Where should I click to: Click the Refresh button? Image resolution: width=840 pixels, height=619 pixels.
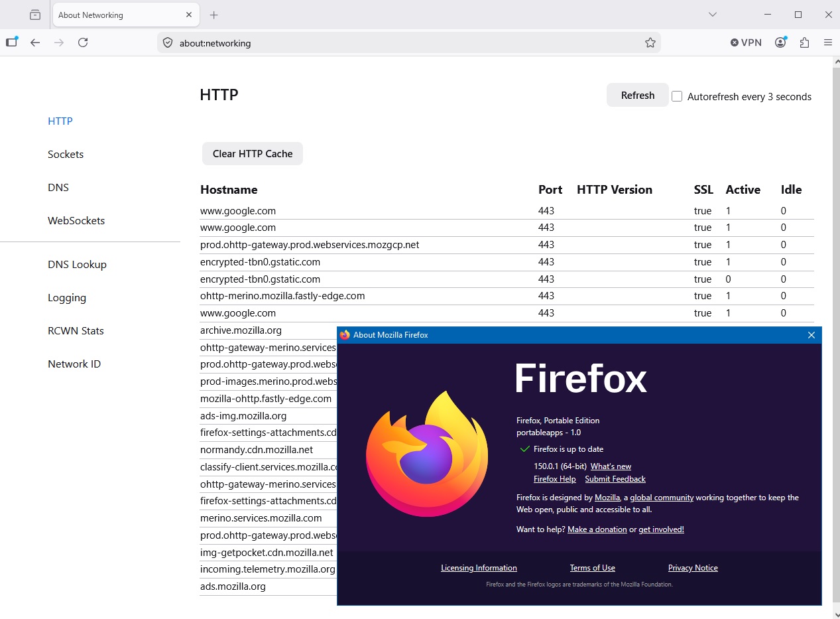click(638, 96)
